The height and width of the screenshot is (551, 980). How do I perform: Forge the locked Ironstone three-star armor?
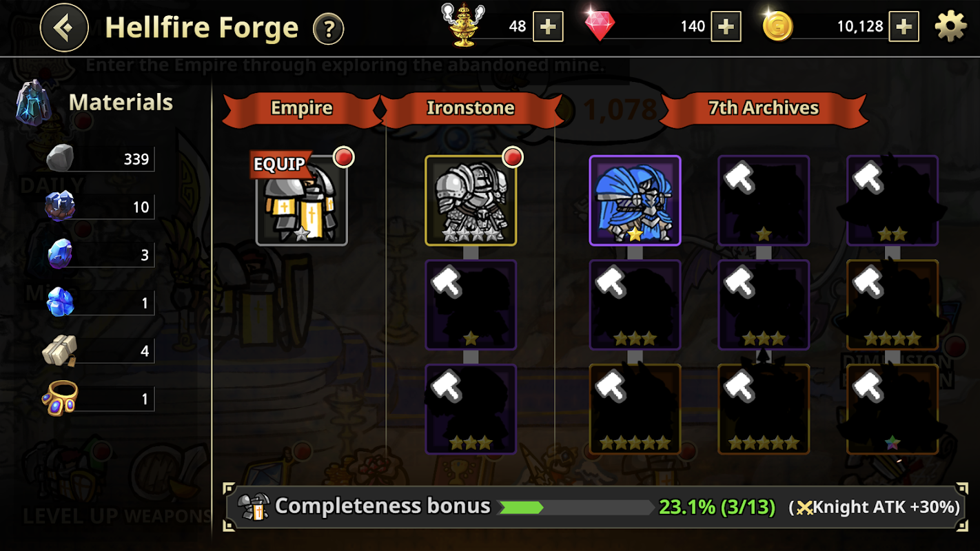tap(471, 409)
